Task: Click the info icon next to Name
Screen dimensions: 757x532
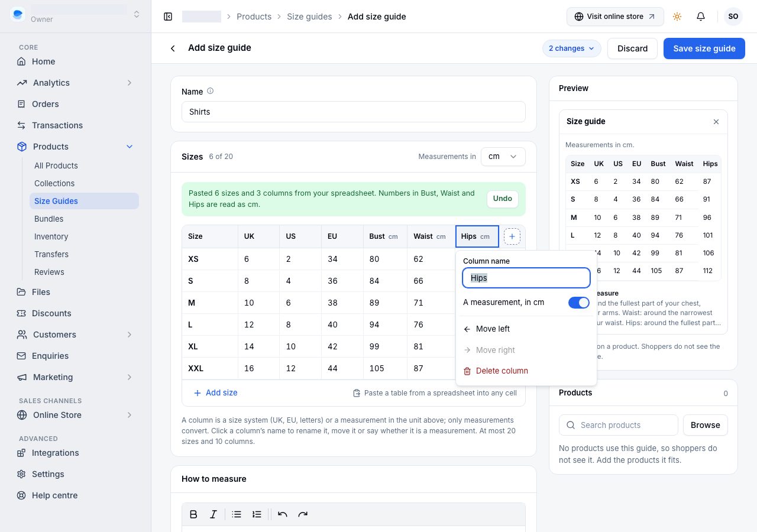Action: click(x=210, y=91)
